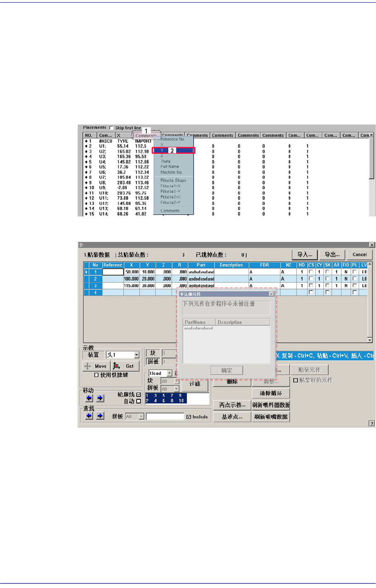Open the question mark help icon
The width and height of the screenshot is (376, 588).
pos(371,423)
